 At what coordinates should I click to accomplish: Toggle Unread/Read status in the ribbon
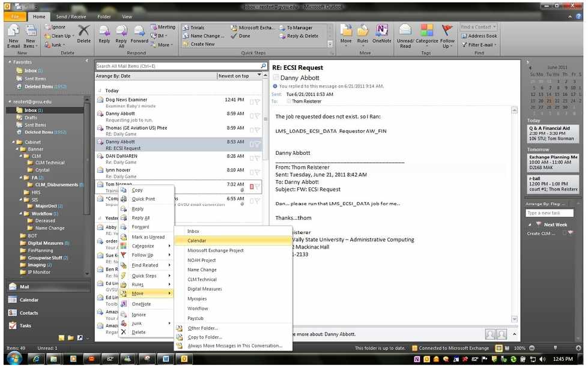pos(405,34)
